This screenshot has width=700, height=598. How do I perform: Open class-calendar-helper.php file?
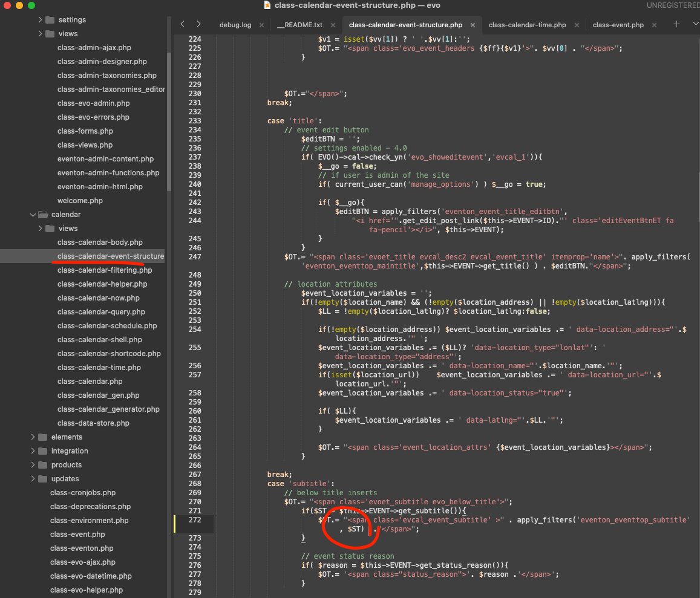(x=102, y=284)
